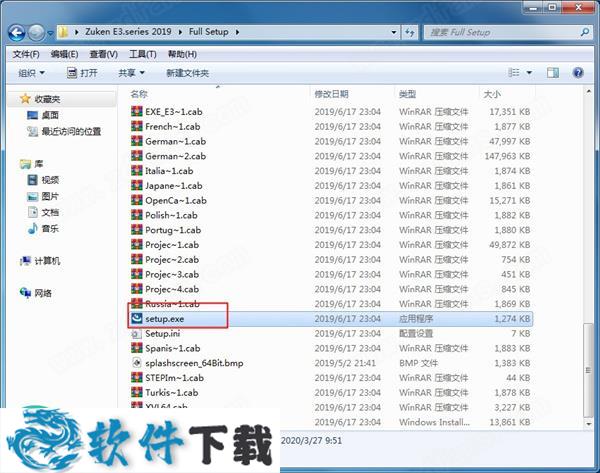
Task: Click the Italia~1.cab archive icon
Action: click(x=137, y=171)
